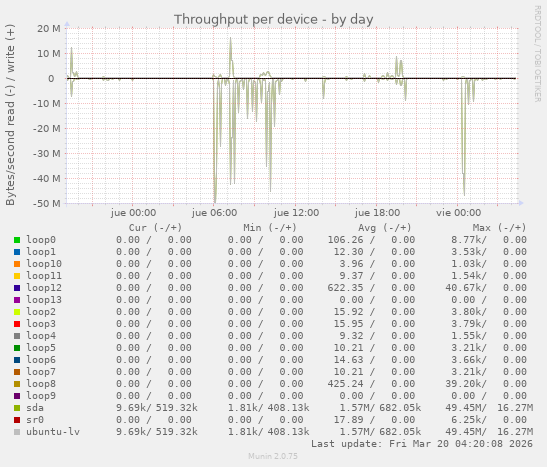Select the loop8 legend label
This screenshot has height=467, width=547.
[41, 384]
